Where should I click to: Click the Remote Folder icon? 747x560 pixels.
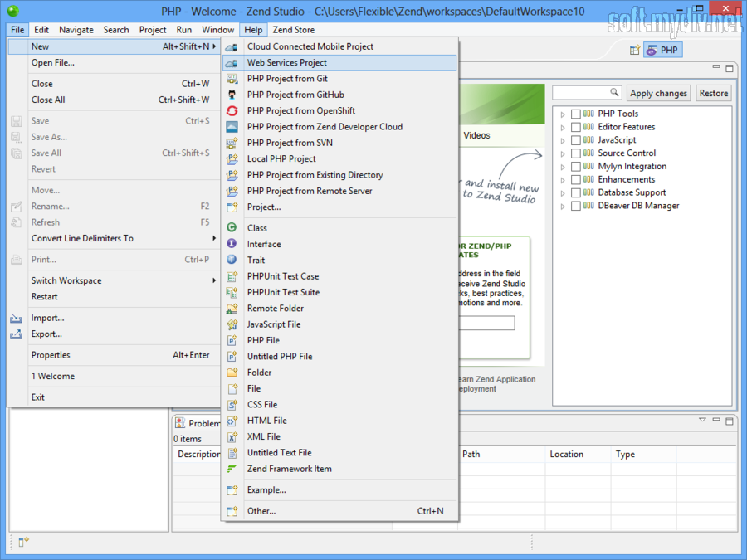(232, 309)
